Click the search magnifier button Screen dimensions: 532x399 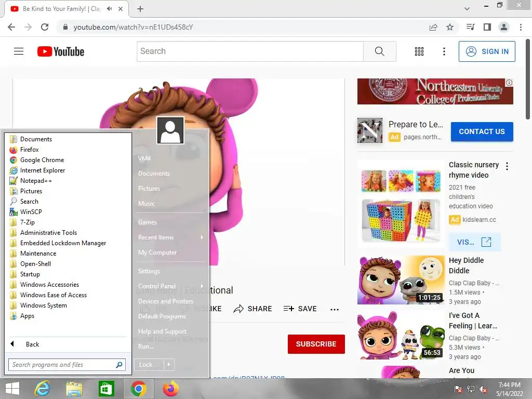(380, 51)
